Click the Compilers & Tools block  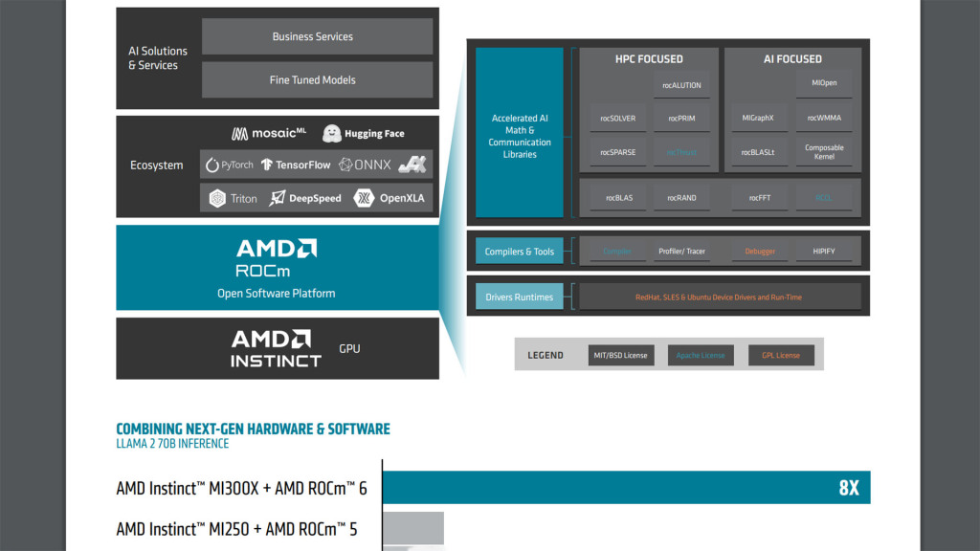pyautogui.click(x=520, y=252)
